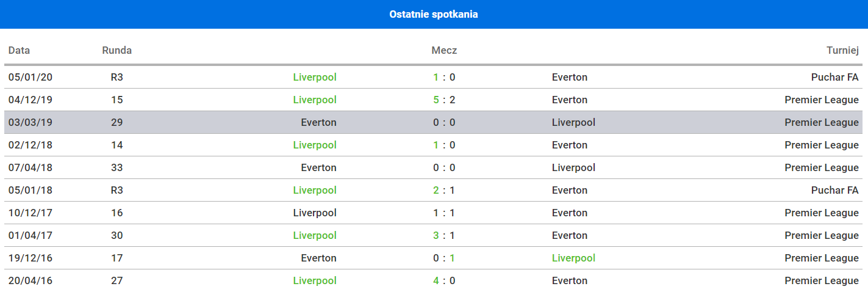Image resolution: width=868 pixels, height=289 pixels.
Task: Open Everton link in 01/04/17 match
Action: click(569, 235)
